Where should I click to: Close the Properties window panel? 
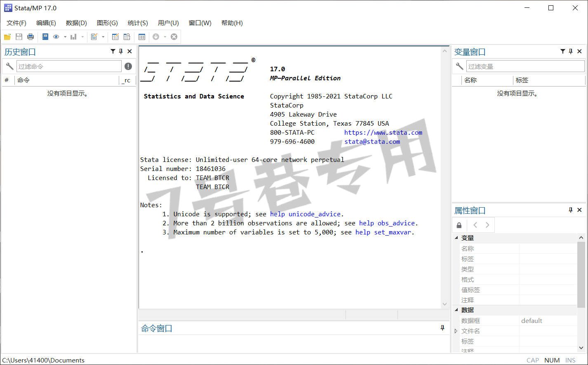coord(579,210)
